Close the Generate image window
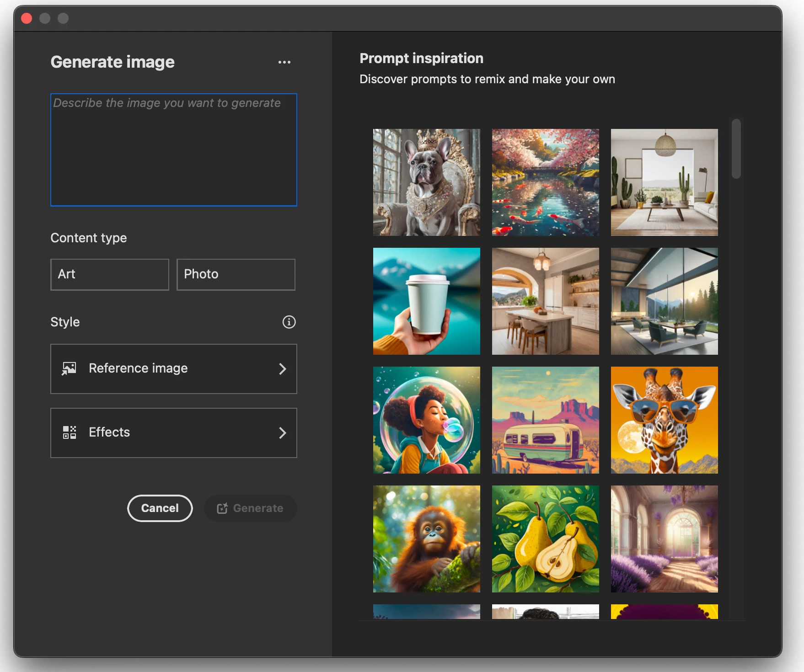Screen dimensions: 804x672 point(27,18)
